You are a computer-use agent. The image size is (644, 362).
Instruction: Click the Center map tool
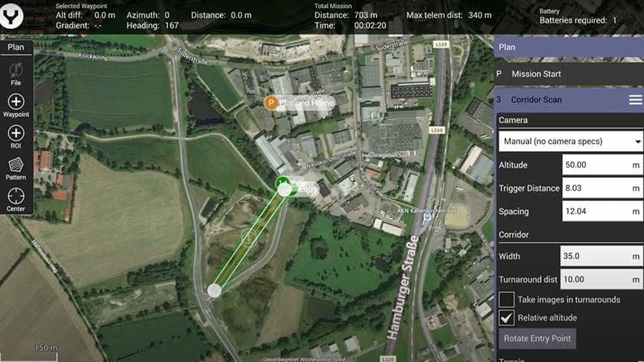tap(16, 200)
